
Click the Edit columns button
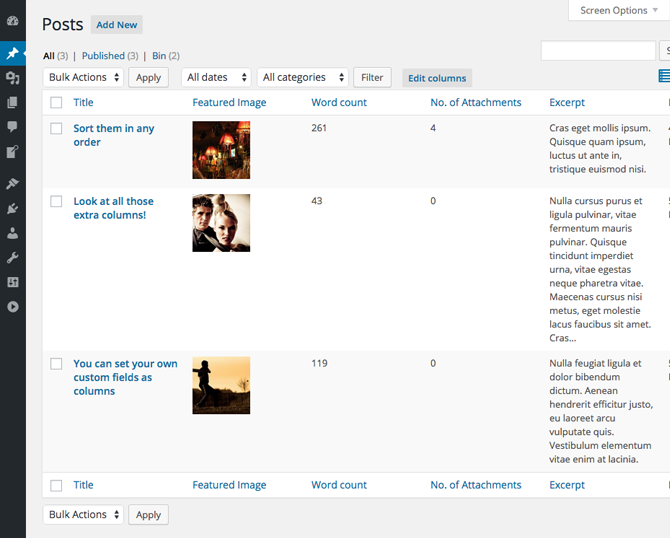tap(436, 78)
